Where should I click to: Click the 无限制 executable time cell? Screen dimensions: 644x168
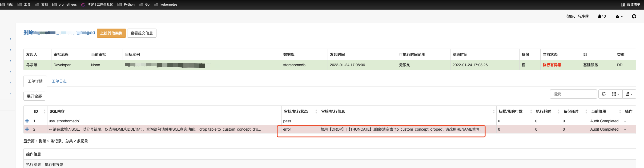423,65
